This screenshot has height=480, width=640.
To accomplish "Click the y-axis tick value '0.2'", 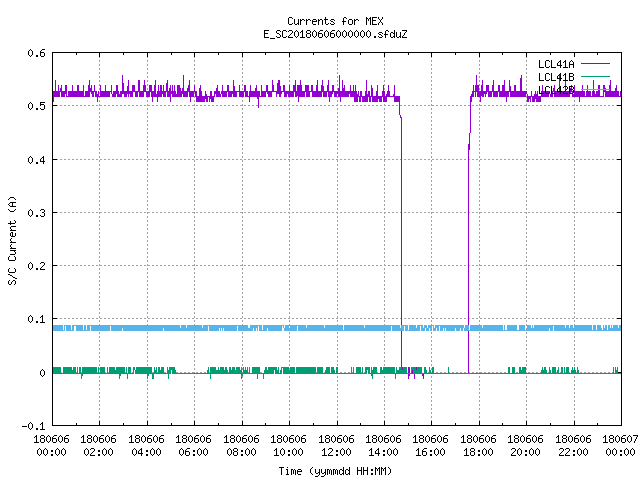I will tap(36, 266).
